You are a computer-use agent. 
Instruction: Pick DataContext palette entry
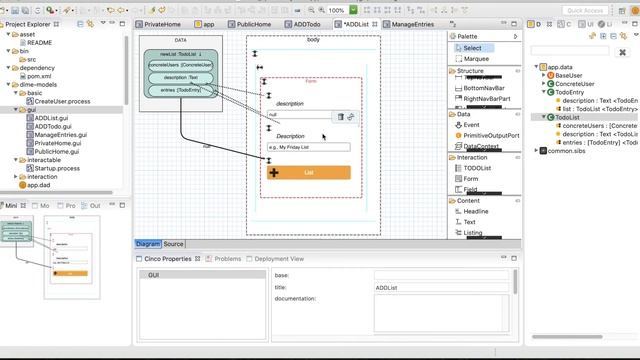476,146
